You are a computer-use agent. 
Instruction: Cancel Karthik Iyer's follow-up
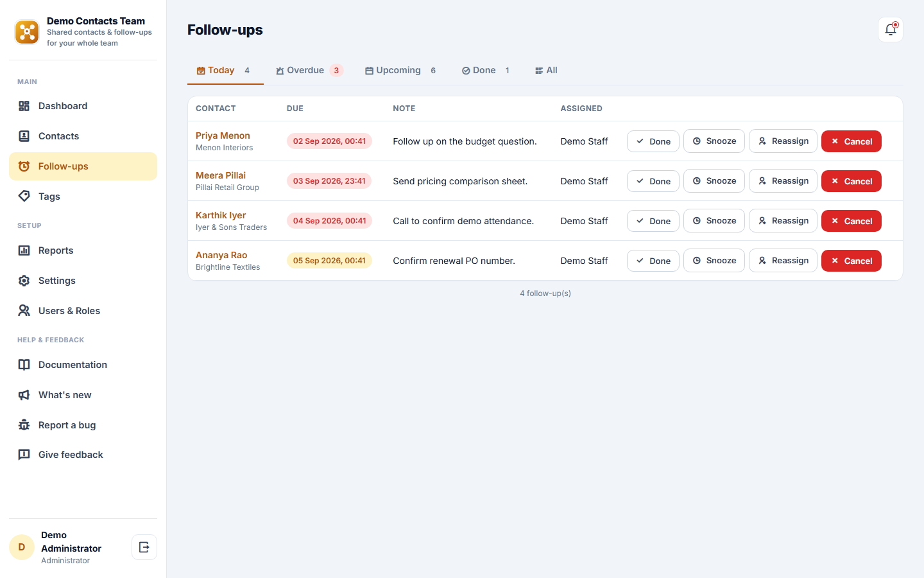click(851, 221)
